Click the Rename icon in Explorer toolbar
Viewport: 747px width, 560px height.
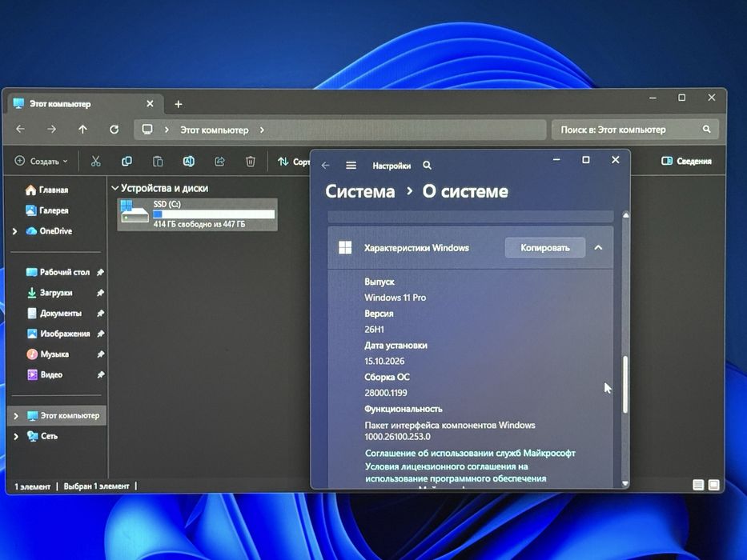pos(189,162)
